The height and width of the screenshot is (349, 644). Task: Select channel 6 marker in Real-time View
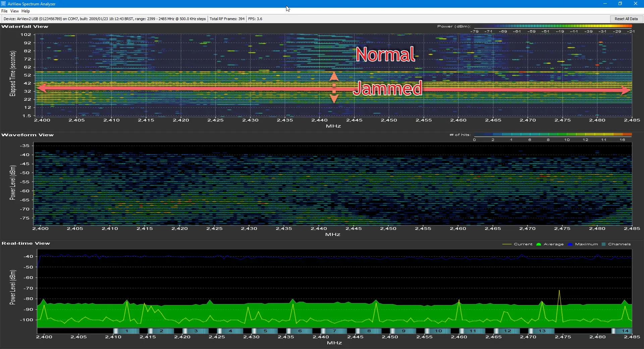(x=300, y=331)
